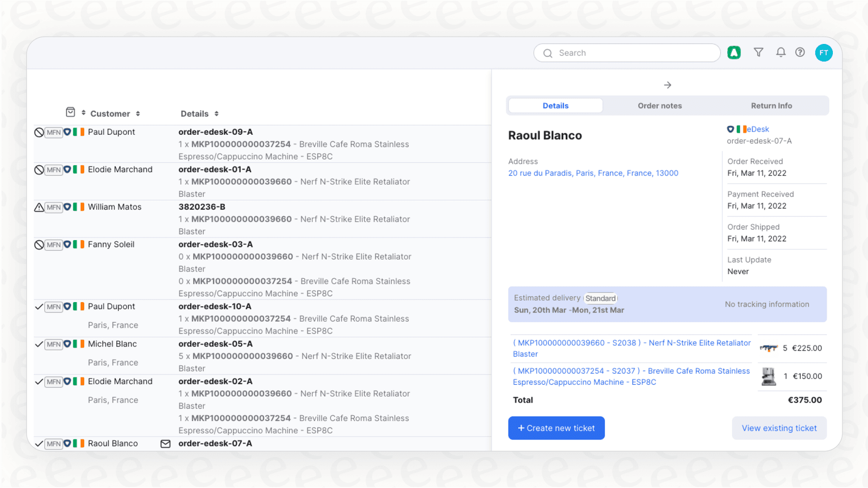Click the basket column sort control
Image resolution: width=868 pixels, height=488 pixels.
pyautogui.click(x=82, y=112)
